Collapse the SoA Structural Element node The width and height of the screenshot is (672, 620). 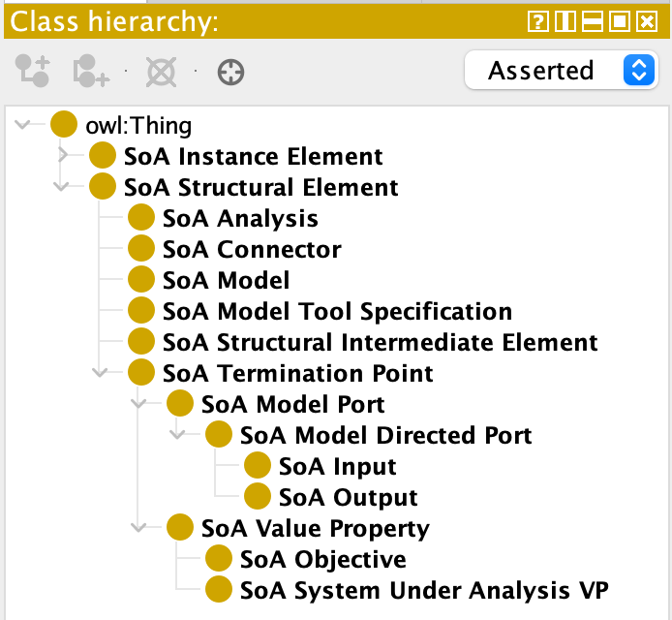pyautogui.click(x=63, y=187)
